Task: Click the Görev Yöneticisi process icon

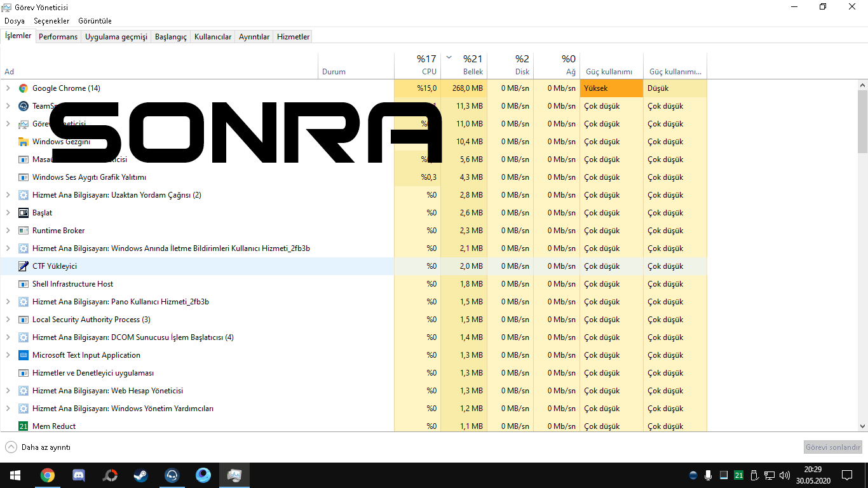Action: tap(24, 124)
